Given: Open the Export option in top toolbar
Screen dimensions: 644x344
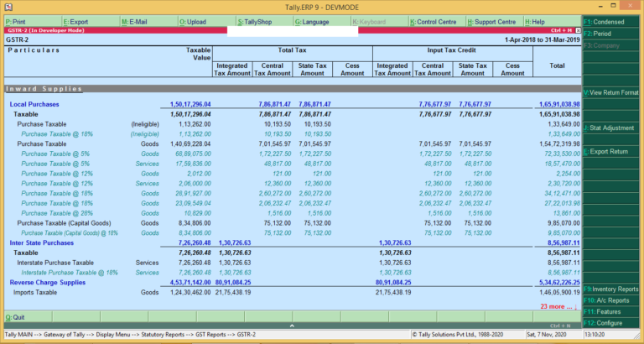Looking at the screenshot, I should point(77,21).
